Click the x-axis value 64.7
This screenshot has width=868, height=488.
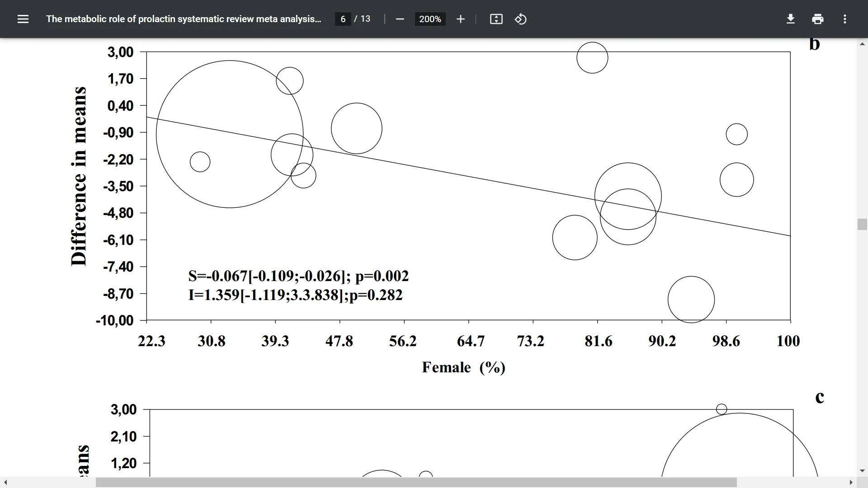pyautogui.click(x=471, y=341)
